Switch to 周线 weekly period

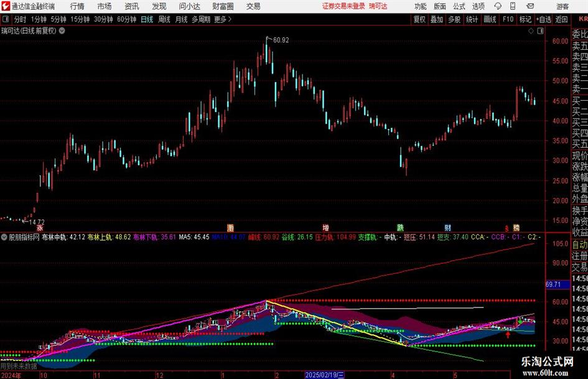[164, 19]
